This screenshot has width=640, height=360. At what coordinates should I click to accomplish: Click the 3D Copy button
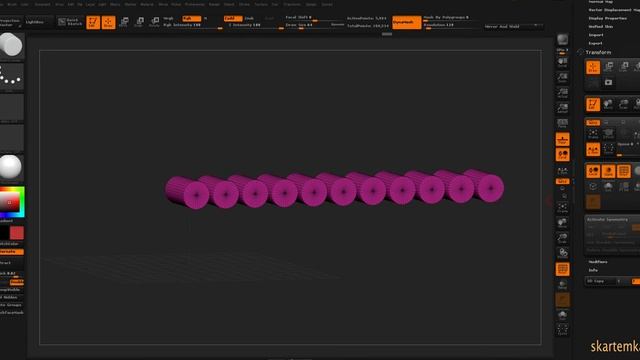[601, 281]
